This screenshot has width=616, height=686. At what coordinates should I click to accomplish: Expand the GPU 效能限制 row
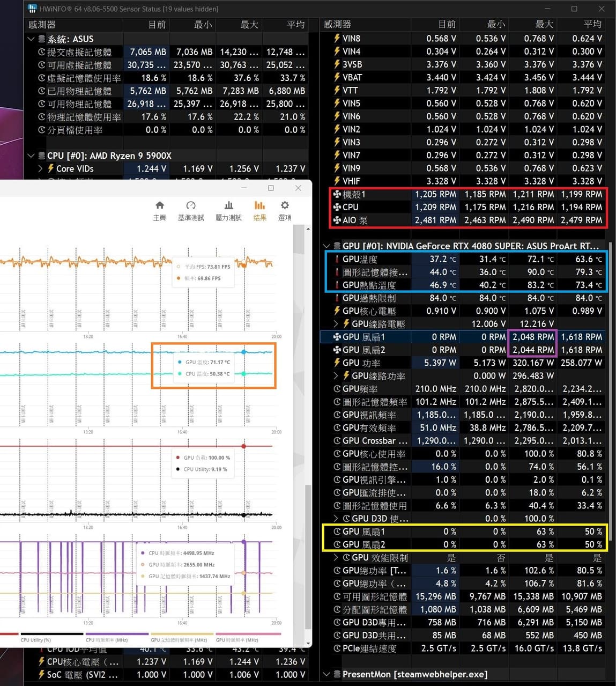coord(336,558)
